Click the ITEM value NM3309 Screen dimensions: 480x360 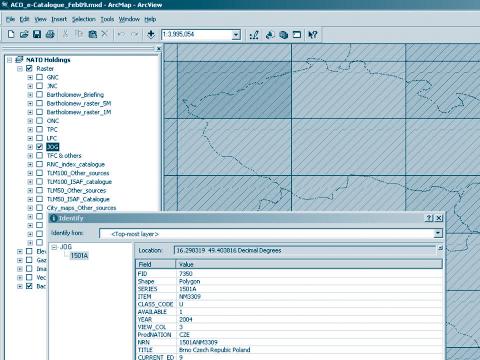[x=190, y=296]
